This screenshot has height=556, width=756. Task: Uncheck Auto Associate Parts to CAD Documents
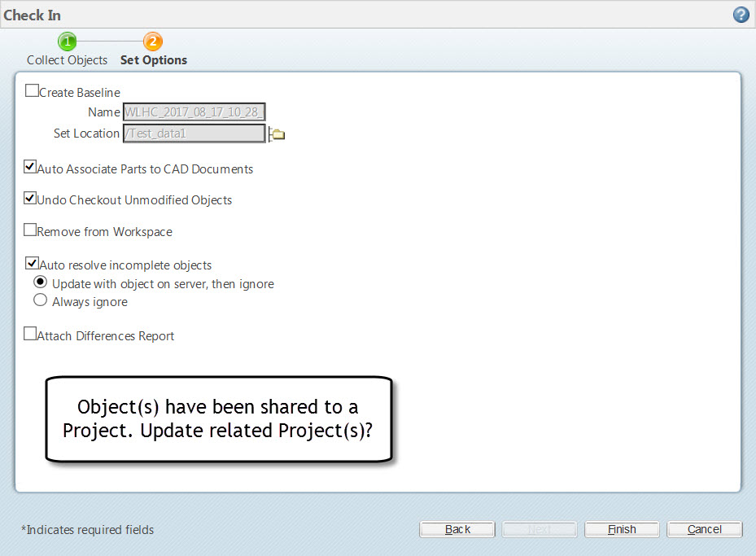(x=30, y=166)
